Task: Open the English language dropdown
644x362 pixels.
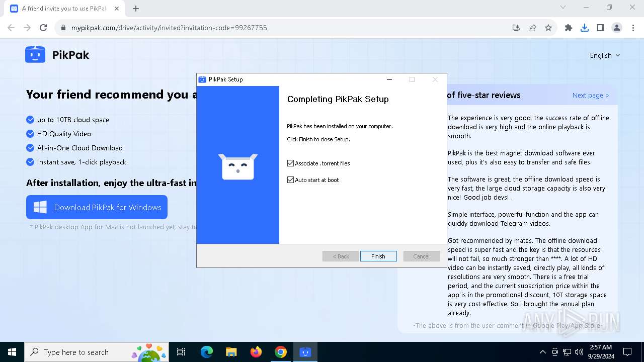Action: 605,55
